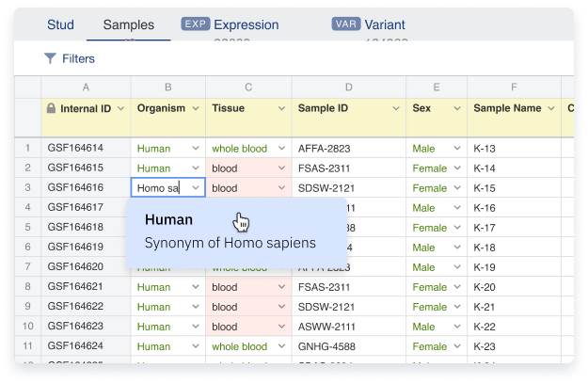Open Sample Name column header dropdown
Screen dimensions: 588x384
pyautogui.click(x=551, y=109)
